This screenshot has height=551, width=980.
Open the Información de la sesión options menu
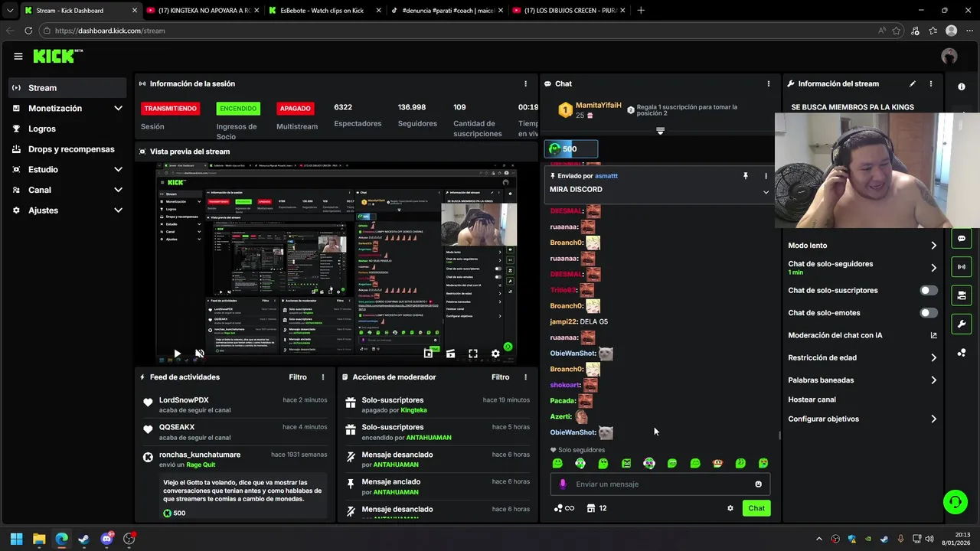click(525, 83)
